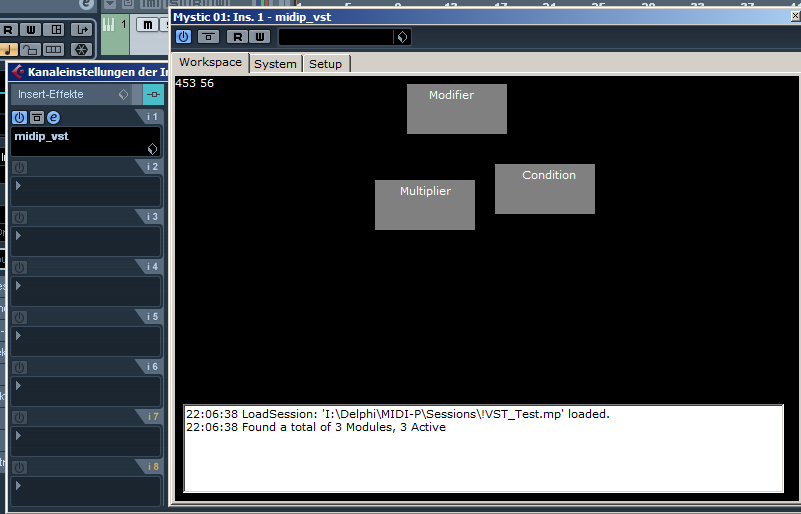Select midip_vst insert plugin slot
This screenshot has width=801, height=514.
86,142
